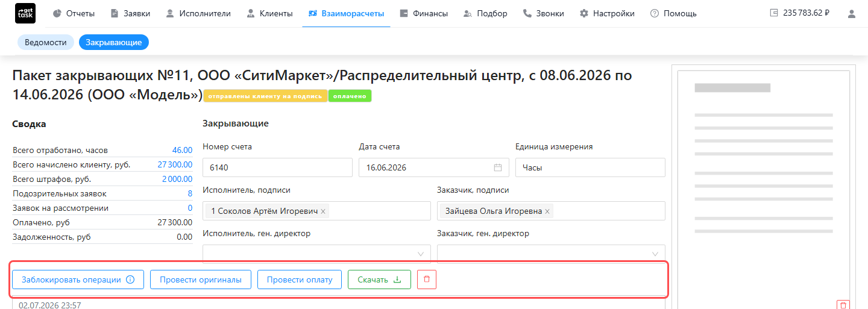
Task: Click Заявок на рассмотрении value 0
Action: (x=190, y=208)
